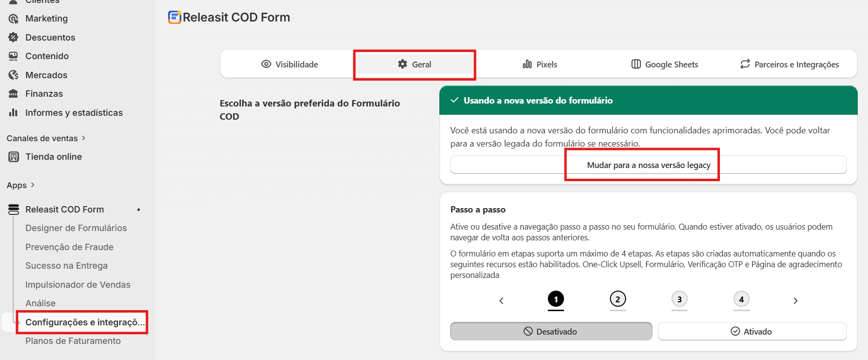Click the Releasit COD Form app logo

coord(174,18)
